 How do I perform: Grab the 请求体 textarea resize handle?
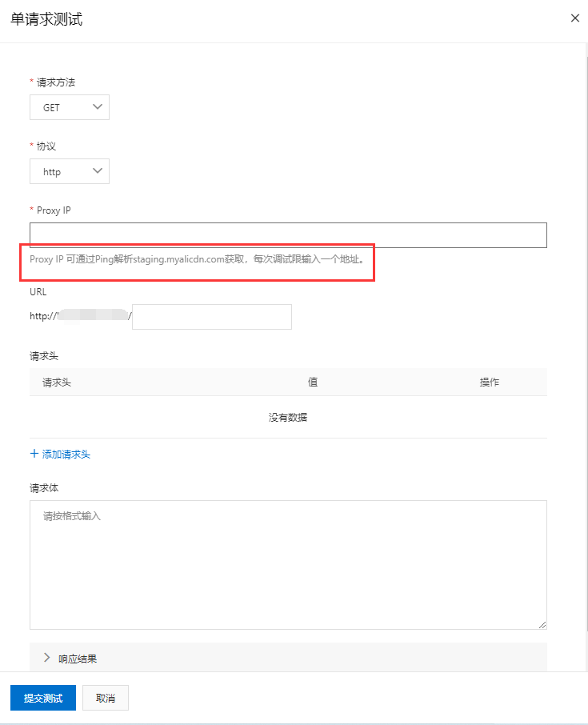pos(542,624)
